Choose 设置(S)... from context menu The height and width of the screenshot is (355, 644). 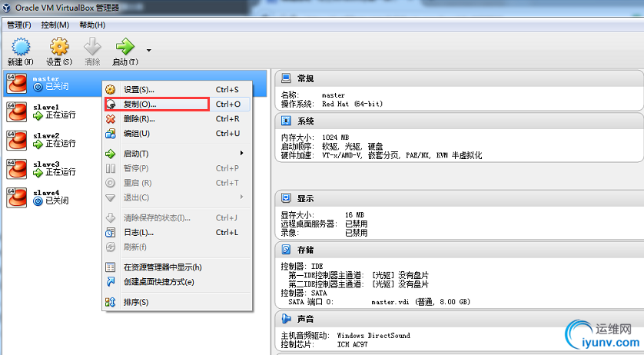pyautogui.click(x=177, y=90)
